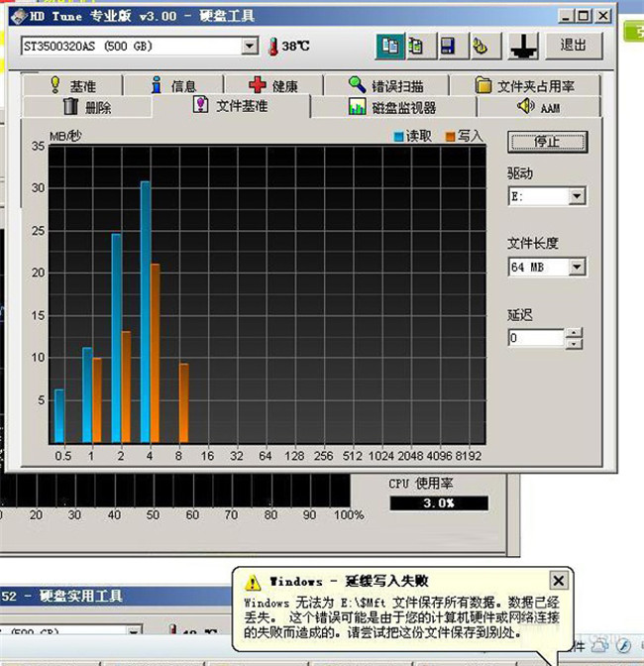Click the 退出 exit button
Viewport: 644px width, 666px height.
pyautogui.click(x=573, y=46)
